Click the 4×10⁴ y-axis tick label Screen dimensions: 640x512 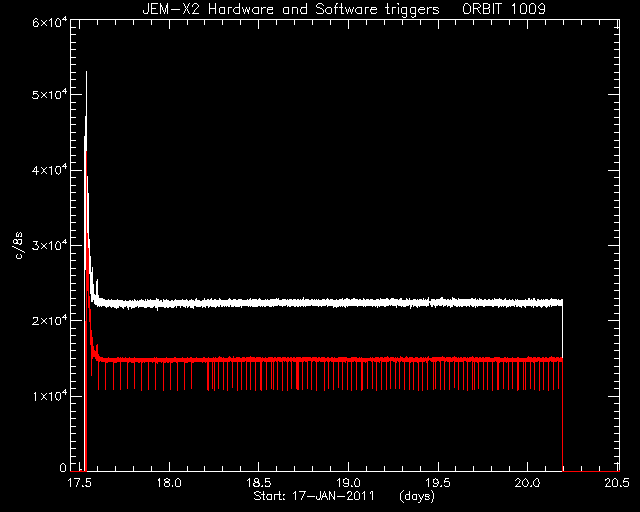(x=49, y=170)
